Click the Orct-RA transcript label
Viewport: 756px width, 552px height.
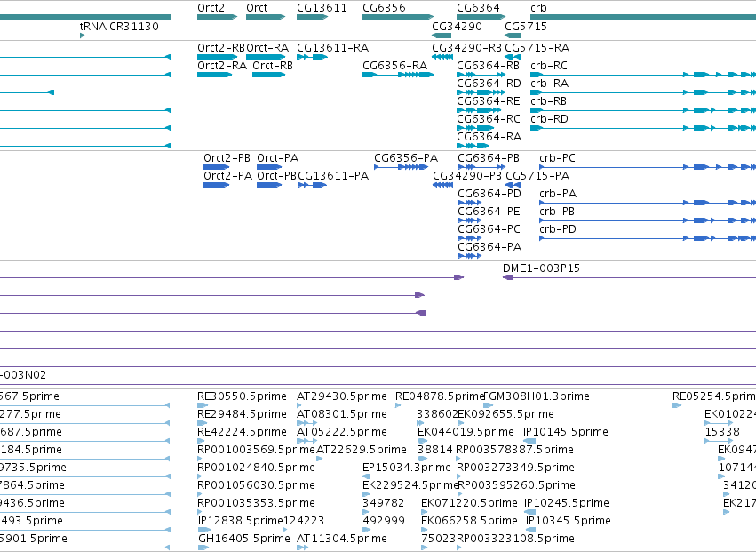coord(267,48)
